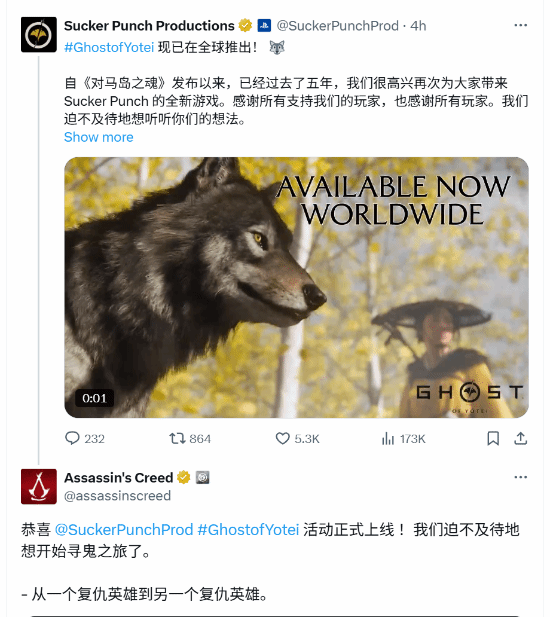Screen dimensions: 550x617
Task: Click the PlayStation affiliation badge
Action: pos(264,26)
